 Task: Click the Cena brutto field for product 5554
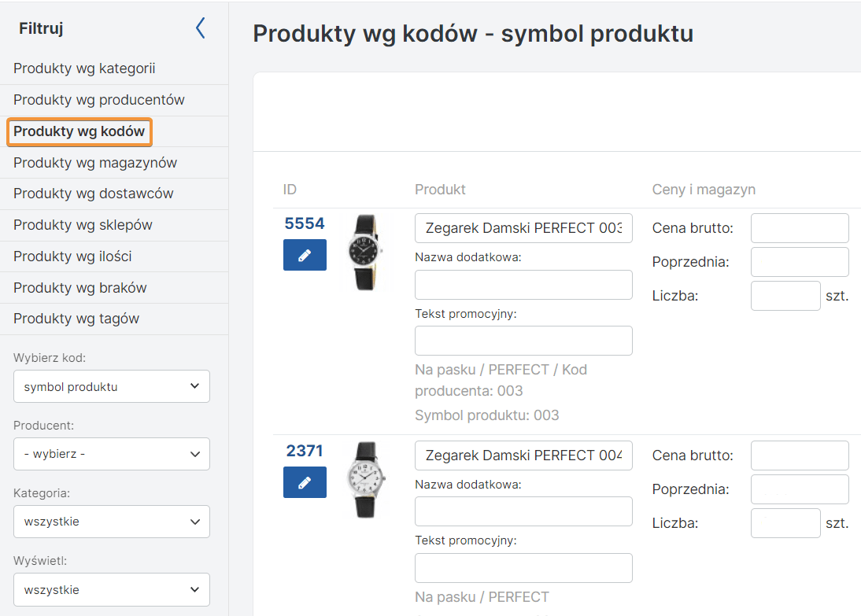point(800,228)
